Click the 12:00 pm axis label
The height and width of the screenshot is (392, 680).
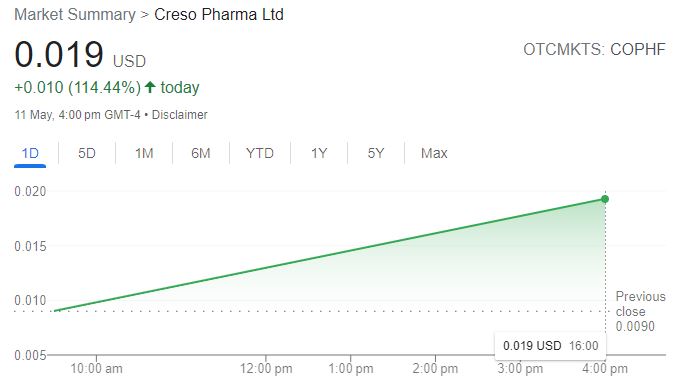(x=266, y=369)
